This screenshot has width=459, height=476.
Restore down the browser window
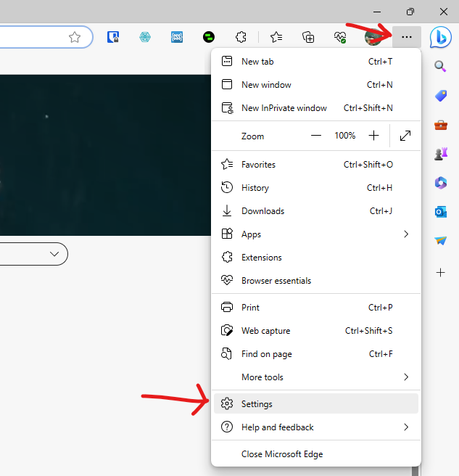[410, 12]
